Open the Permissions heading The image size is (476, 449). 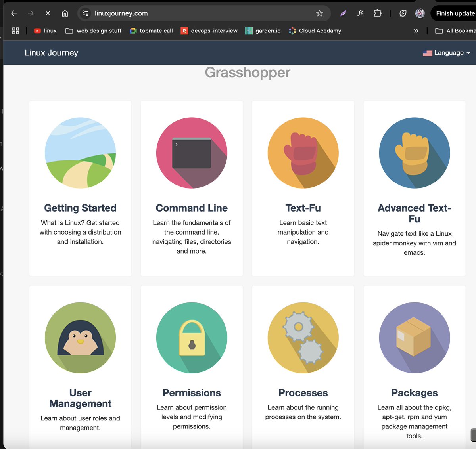click(192, 393)
